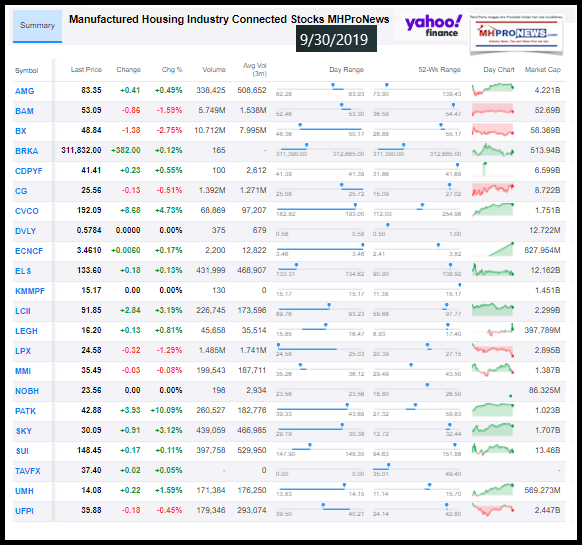Open the ELS day chart thumbnail
The height and width of the screenshot is (545, 582).
coord(493,270)
